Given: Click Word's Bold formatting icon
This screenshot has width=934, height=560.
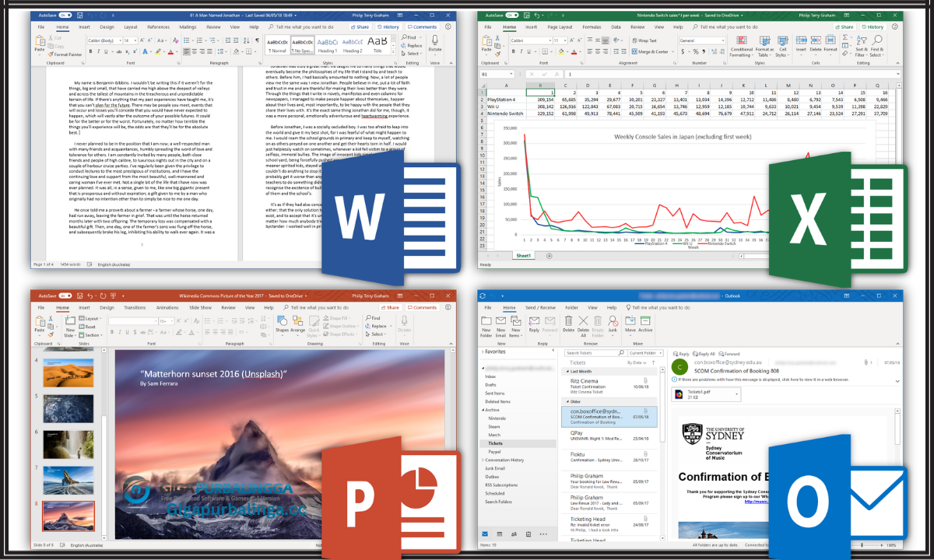Looking at the screenshot, I should [x=90, y=51].
